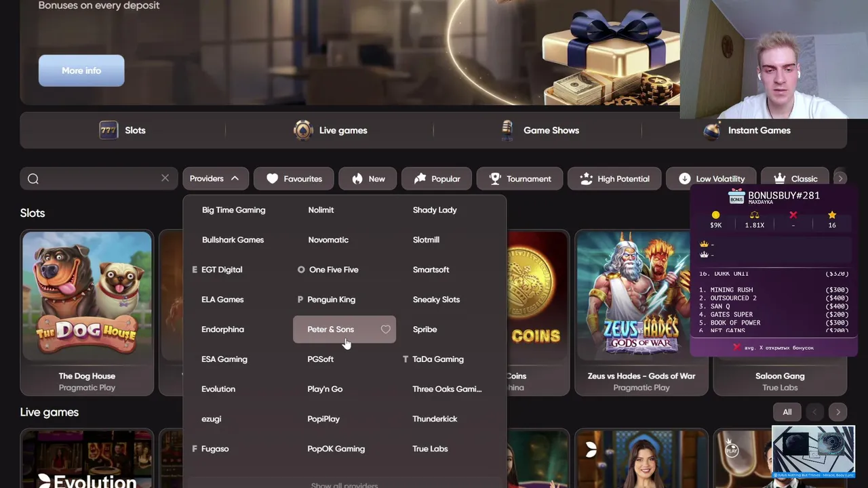Focus the game search input field
Screen dimensions: 868x488
tap(99, 179)
